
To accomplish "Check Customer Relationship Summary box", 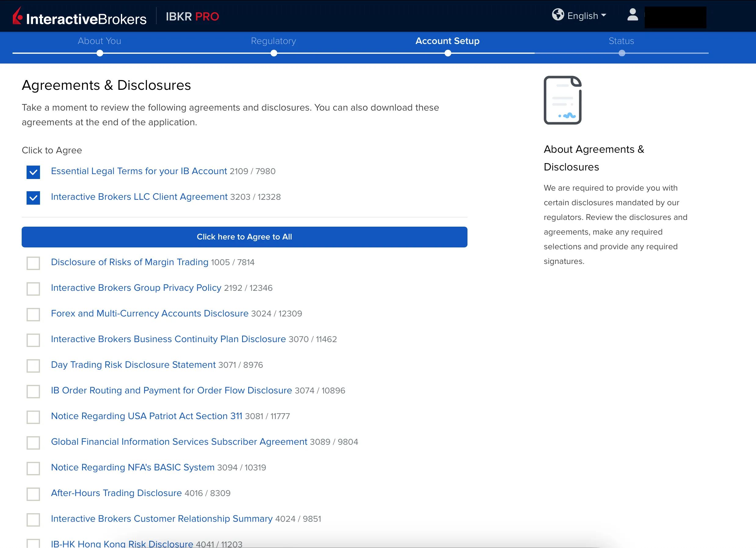I will click(x=33, y=520).
